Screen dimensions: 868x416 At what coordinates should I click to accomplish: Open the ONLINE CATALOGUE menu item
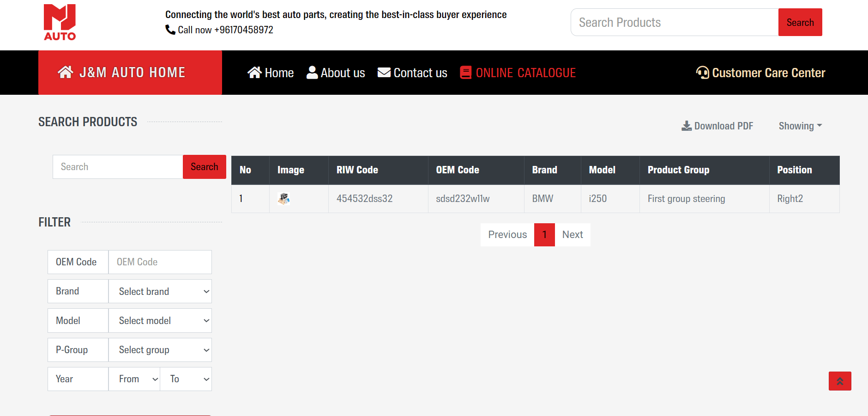coord(525,73)
